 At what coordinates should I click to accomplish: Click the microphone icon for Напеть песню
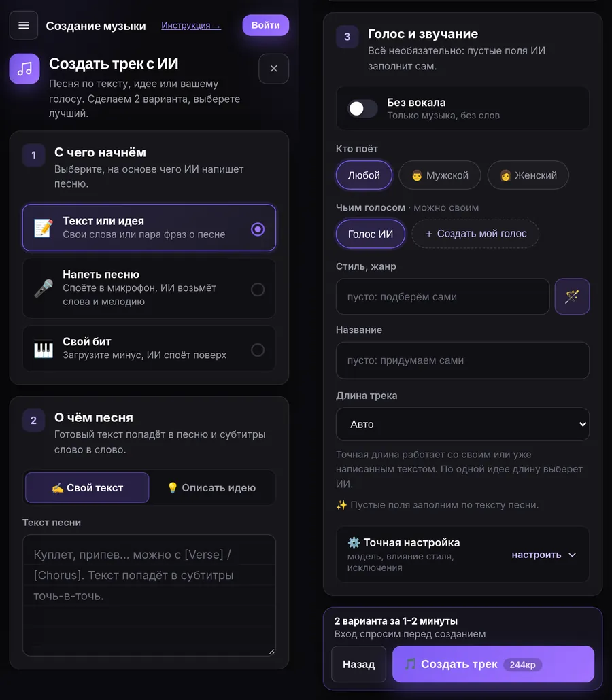44,288
